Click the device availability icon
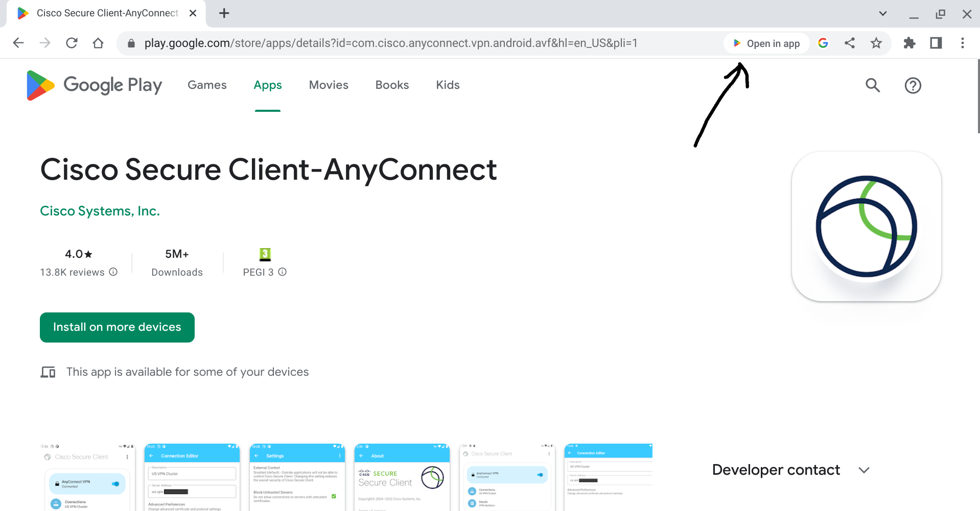The image size is (980, 511). click(48, 372)
